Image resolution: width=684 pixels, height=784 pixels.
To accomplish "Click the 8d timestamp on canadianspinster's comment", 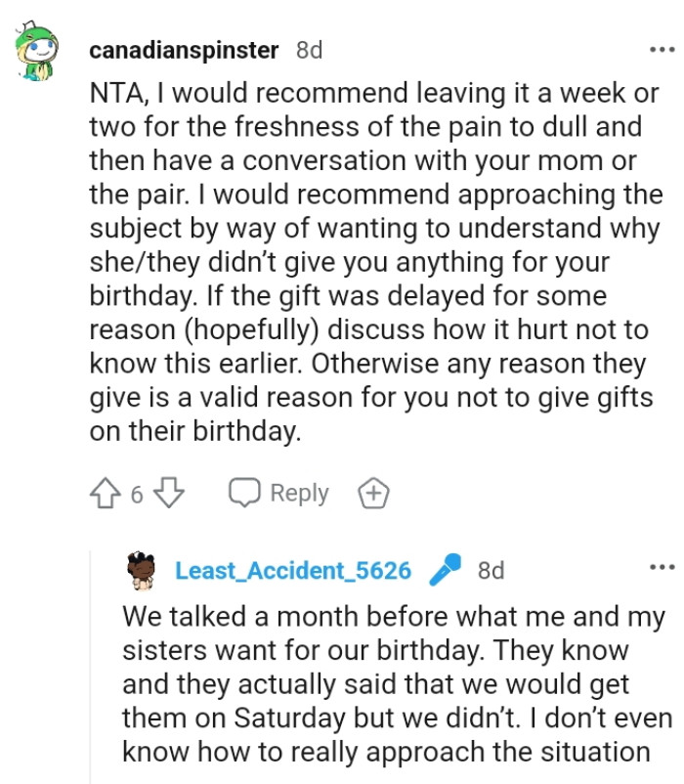I will (309, 49).
